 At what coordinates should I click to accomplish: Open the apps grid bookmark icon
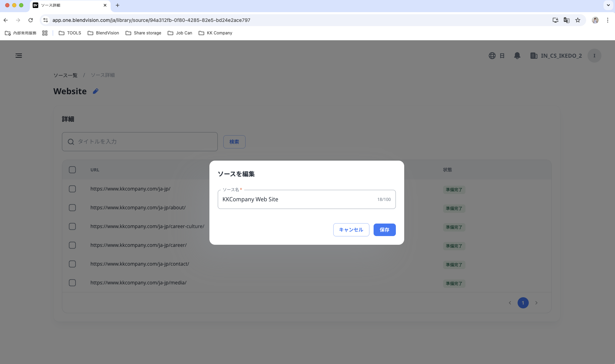45,33
